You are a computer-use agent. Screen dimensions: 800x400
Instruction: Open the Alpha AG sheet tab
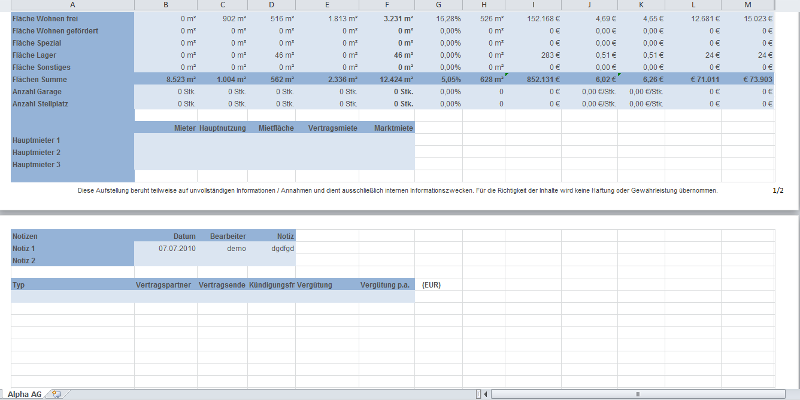coord(24,394)
